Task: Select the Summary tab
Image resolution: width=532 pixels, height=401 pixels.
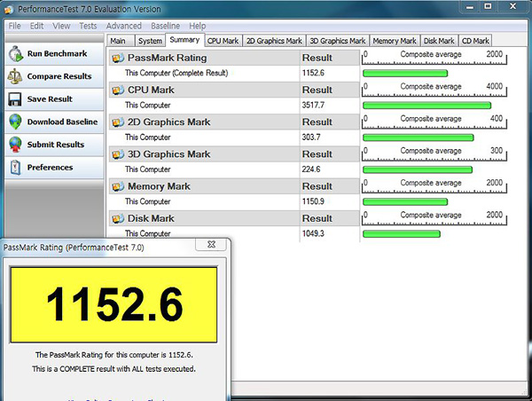Action: (184, 40)
